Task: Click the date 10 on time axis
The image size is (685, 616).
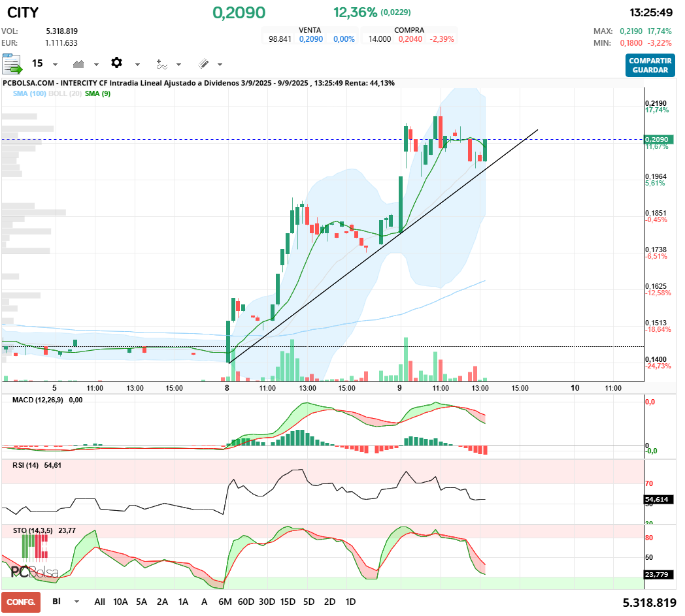Action: click(x=575, y=387)
